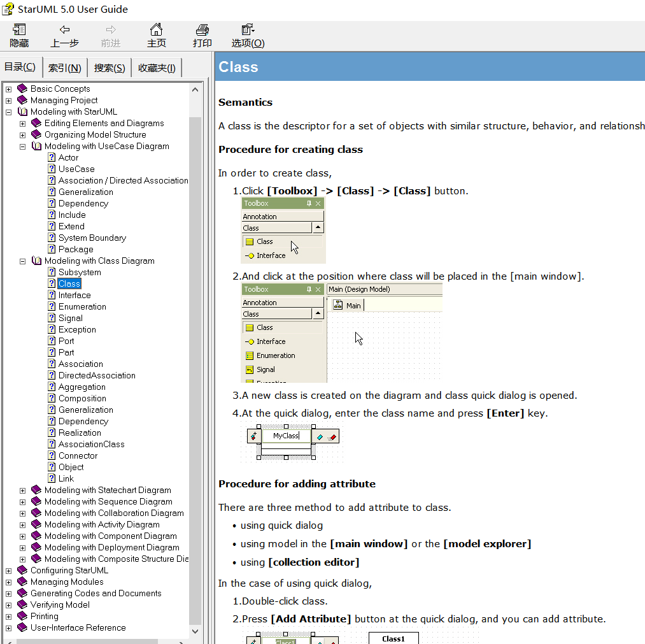
Task: Open the UseCase topic page icon
Action: (52, 169)
